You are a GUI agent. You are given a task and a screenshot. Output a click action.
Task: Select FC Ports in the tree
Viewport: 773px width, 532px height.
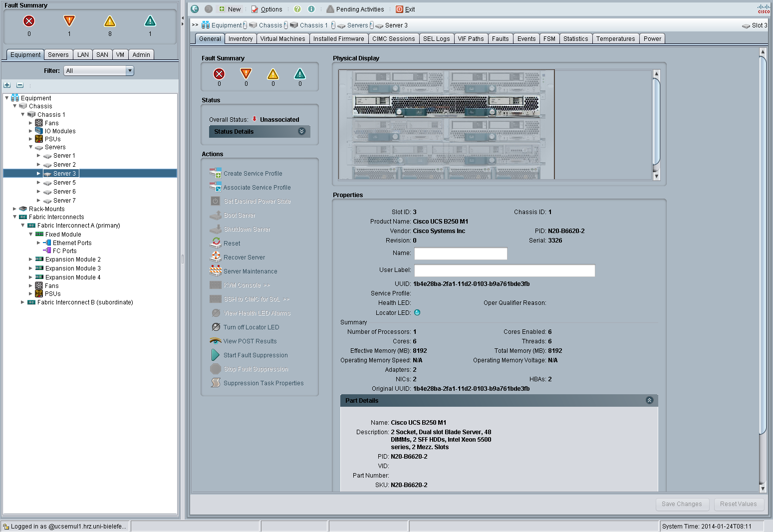pos(64,251)
